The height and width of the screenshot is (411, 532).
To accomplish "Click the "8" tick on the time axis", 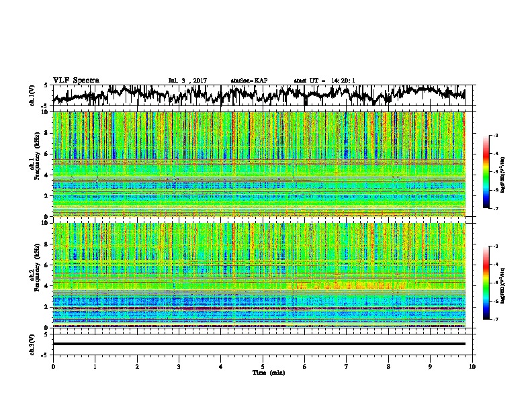I will 388,367.
